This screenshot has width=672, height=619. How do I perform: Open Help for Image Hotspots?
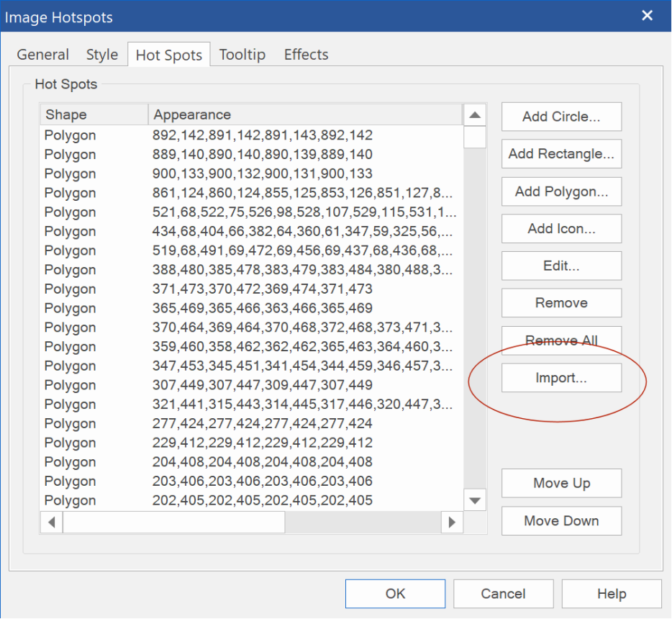(x=612, y=594)
